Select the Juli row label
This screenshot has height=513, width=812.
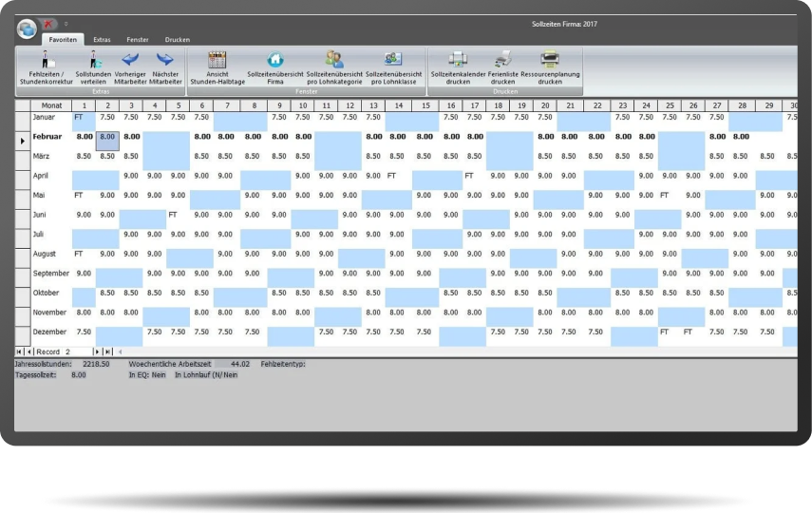click(x=38, y=235)
